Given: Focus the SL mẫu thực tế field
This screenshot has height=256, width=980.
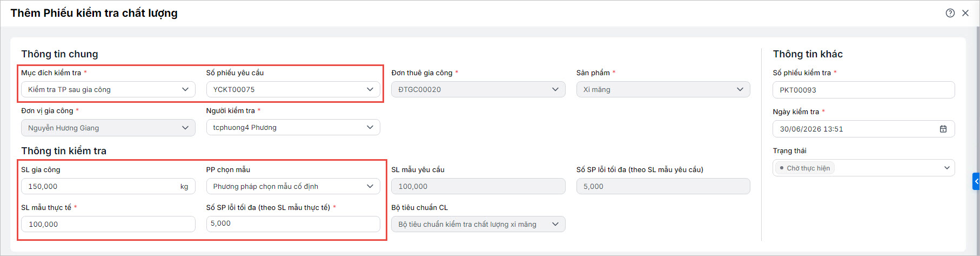Looking at the screenshot, I should (x=108, y=224).
